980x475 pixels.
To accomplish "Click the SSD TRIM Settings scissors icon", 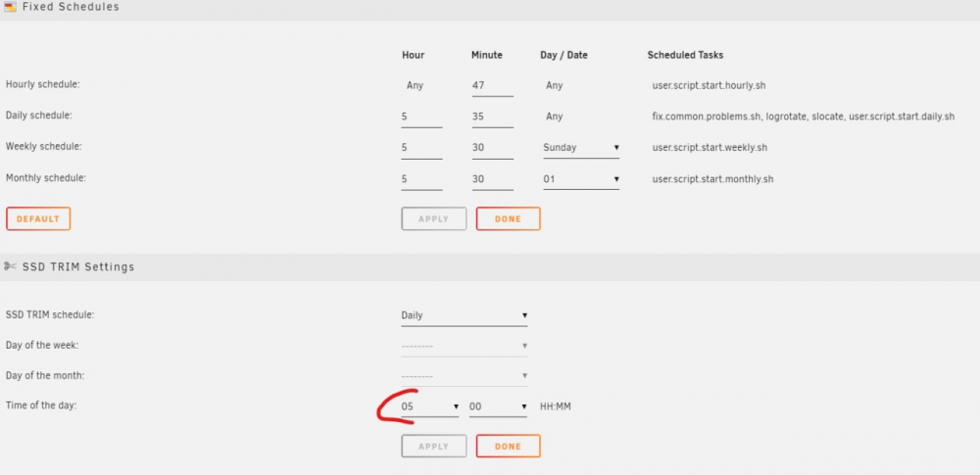I will pyautogui.click(x=10, y=266).
